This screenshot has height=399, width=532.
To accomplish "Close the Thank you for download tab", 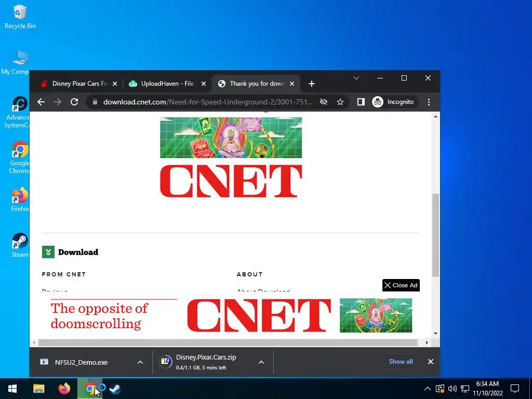I will tap(292, 84).
